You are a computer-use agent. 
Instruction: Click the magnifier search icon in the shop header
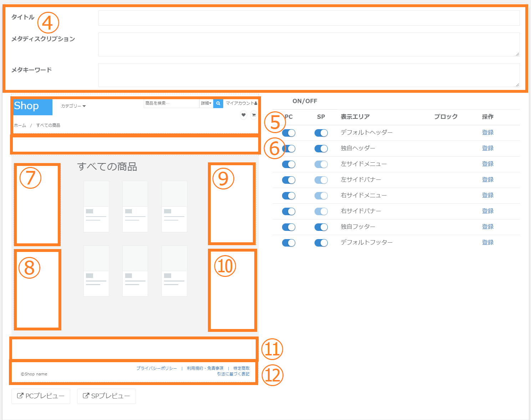(218, 103)
